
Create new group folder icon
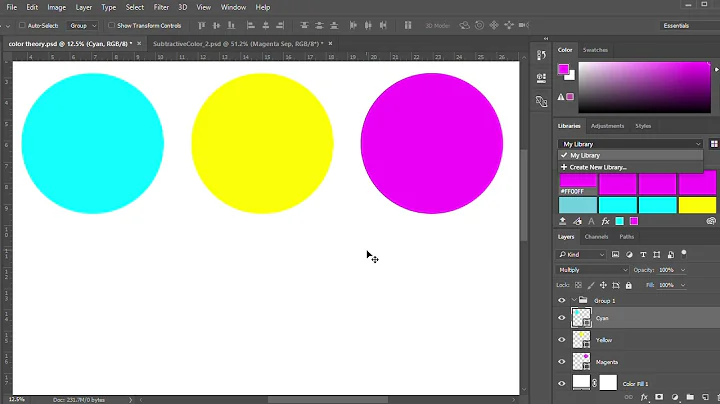click(690, 397)
